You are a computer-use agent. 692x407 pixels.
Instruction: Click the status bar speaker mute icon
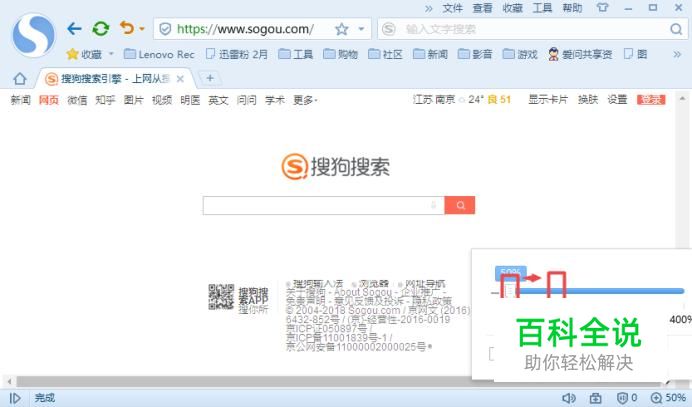click(569, 398)
